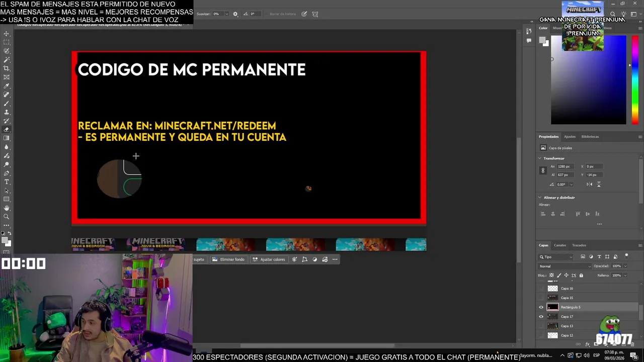The width and height of the screenshot is (644, 362).
Task: Select the Path Selection tool
Action: point(7,190)
